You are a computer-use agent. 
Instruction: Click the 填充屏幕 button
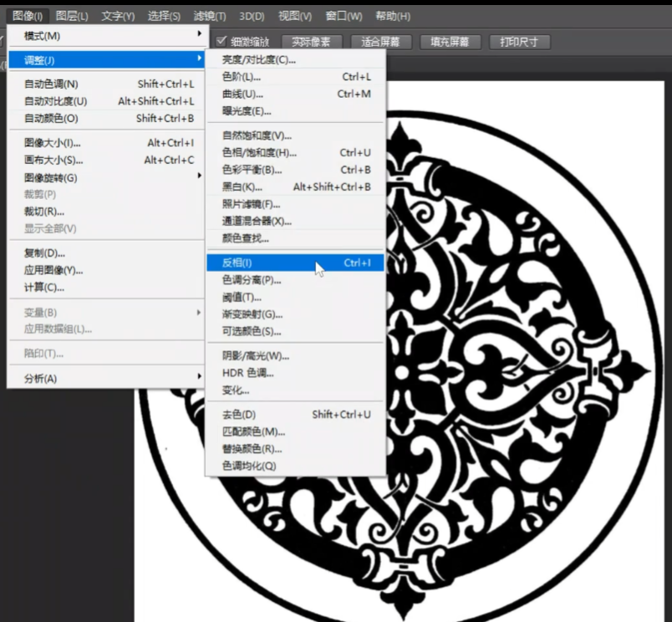pyautogui.click(x=450, y=42)
